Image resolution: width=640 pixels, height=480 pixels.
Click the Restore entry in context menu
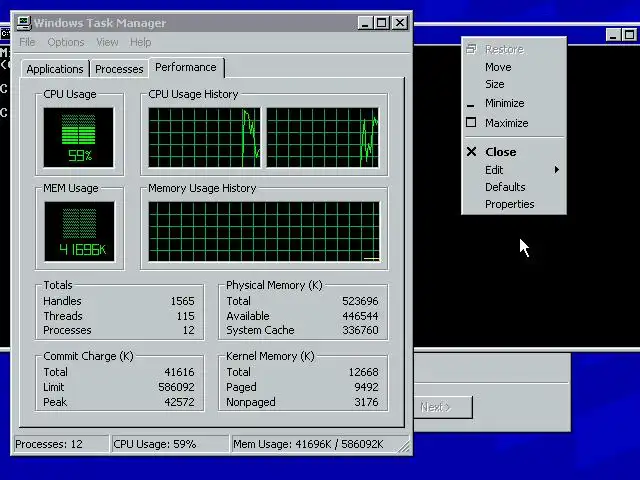(514, 49)
